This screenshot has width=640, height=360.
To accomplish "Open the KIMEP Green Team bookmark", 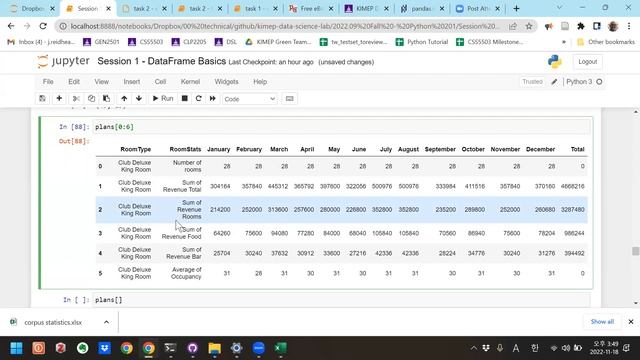I will pos(278,42).
